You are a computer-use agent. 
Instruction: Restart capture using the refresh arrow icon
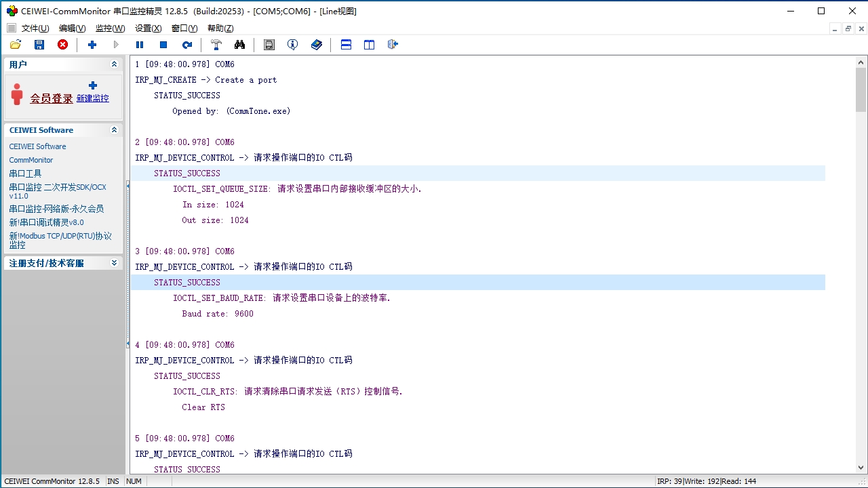click(187, 45)
